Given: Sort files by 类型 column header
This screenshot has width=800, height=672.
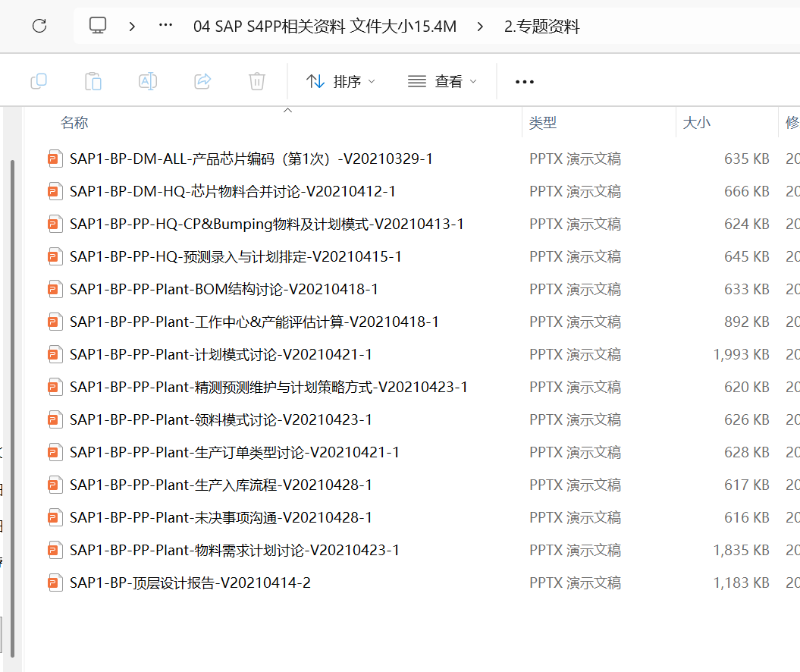Looking at the screenshot, I should [x=543, y=123].
